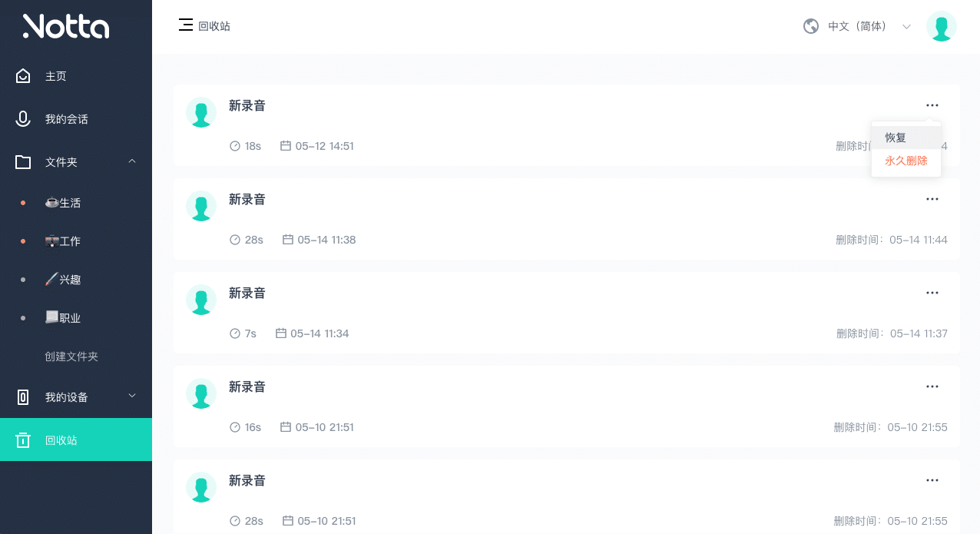
Task: Choose 永久删除 from the context menu
Action: tap(906, 160)
